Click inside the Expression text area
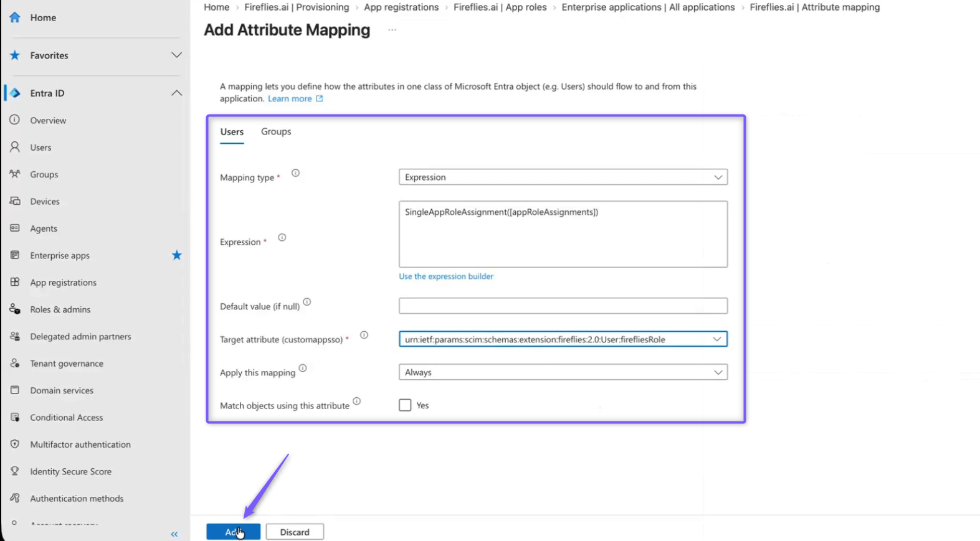 pyautogui.click(x=563, y=234)
